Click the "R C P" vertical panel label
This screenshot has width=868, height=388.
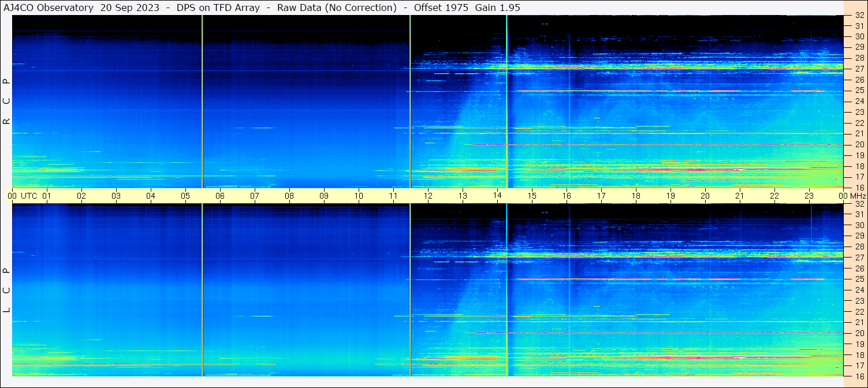point(6,102)
